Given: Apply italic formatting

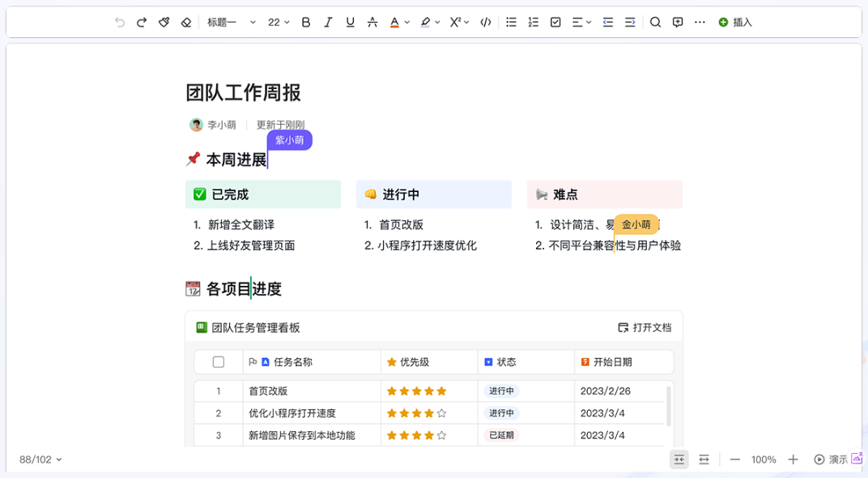Looking at the screenshot, I should (328, 23).
